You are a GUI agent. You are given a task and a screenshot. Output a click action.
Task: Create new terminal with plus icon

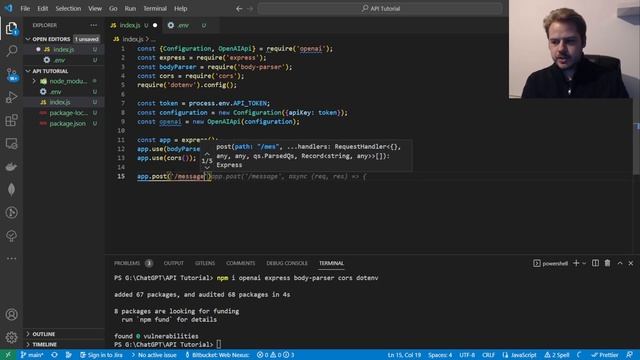tap(576, 263)
